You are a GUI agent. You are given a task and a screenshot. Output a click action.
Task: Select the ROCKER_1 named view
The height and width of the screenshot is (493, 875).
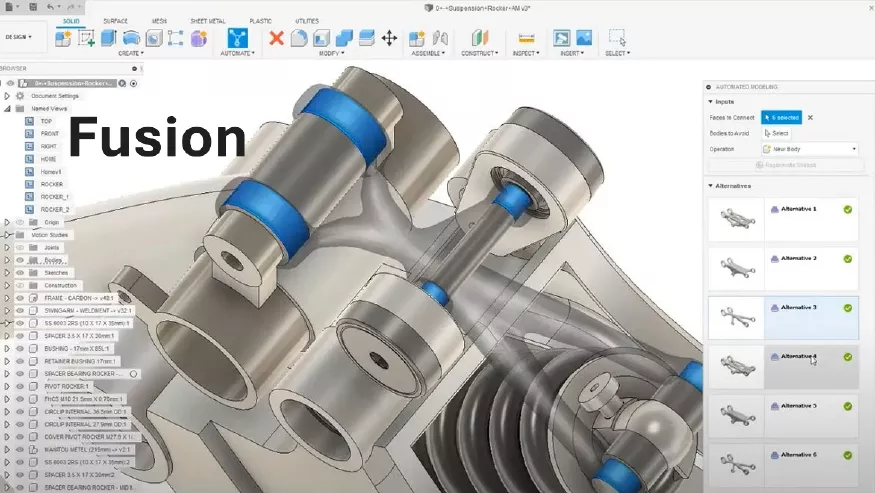pyautogui.click(x=54, y=197)
